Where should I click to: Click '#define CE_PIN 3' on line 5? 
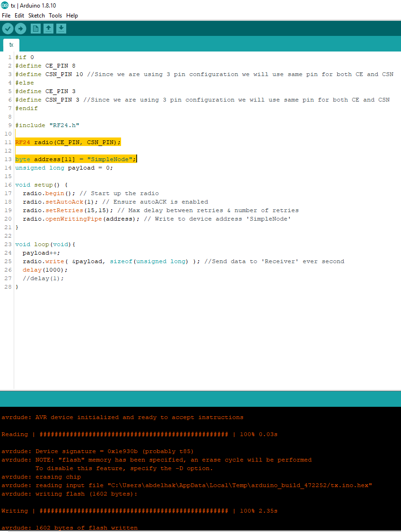(x=45, y=91)
